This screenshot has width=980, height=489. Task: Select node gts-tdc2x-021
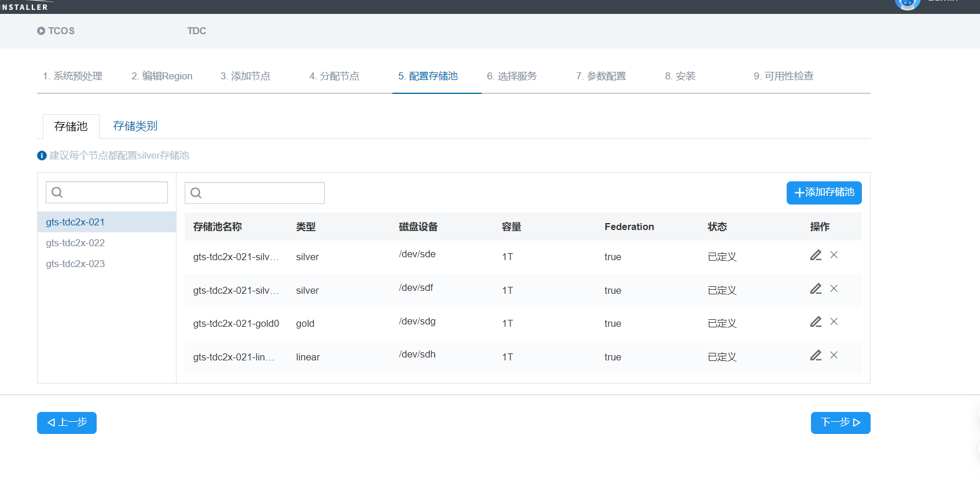coord(107,222)
